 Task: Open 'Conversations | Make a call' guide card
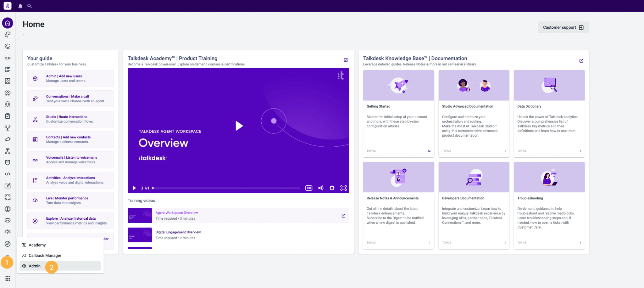pos(70,99)
